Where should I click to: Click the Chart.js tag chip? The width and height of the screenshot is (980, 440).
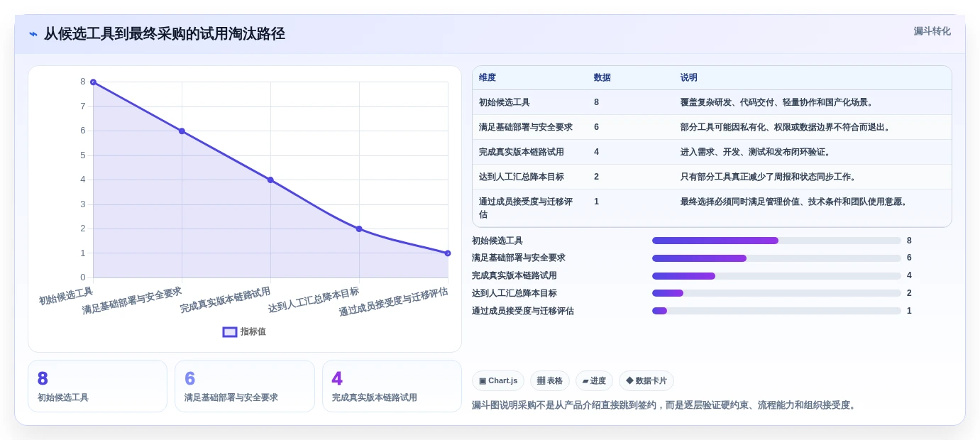click(498, 381)
